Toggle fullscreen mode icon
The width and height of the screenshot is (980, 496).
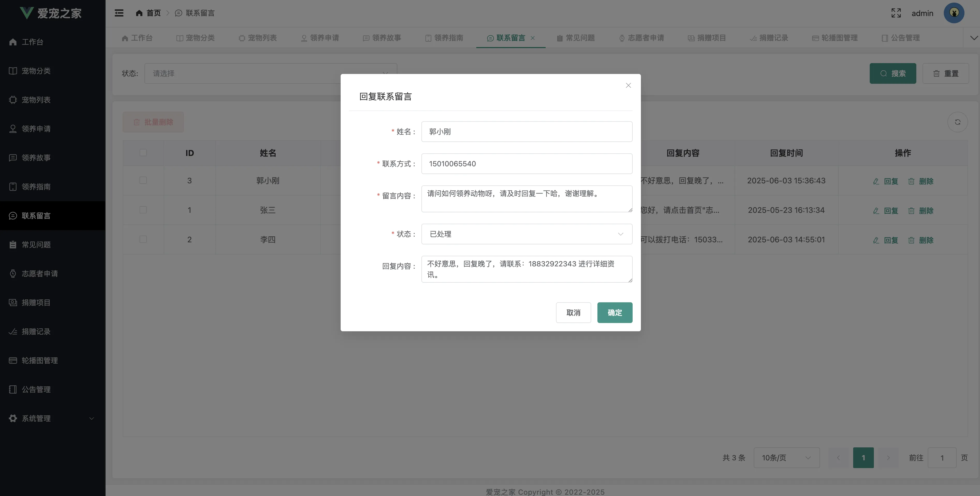click(x=896, y=13)
